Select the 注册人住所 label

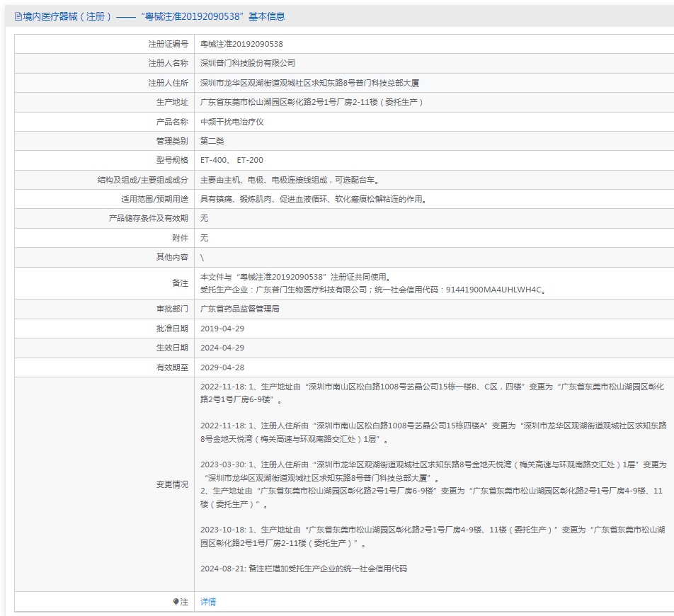[x=168, y=83]
